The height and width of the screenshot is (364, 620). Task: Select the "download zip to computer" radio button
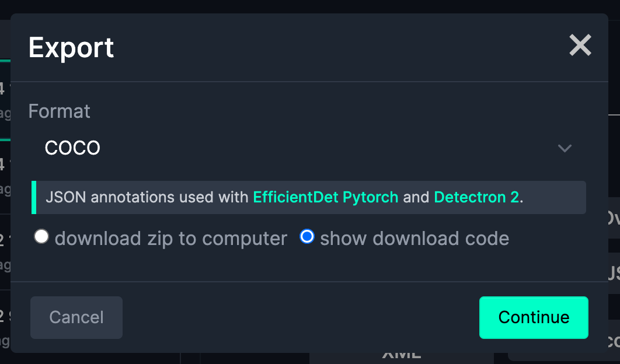41,237
